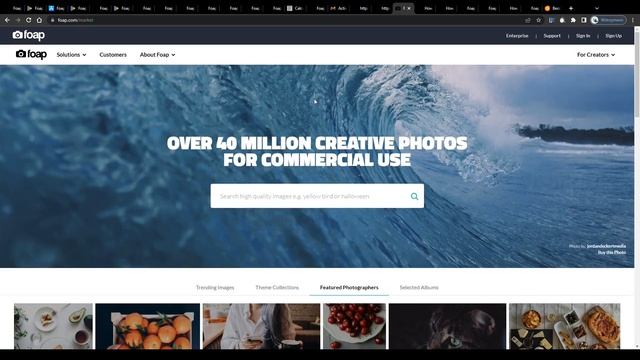Open the Support link

click(552, 36)
